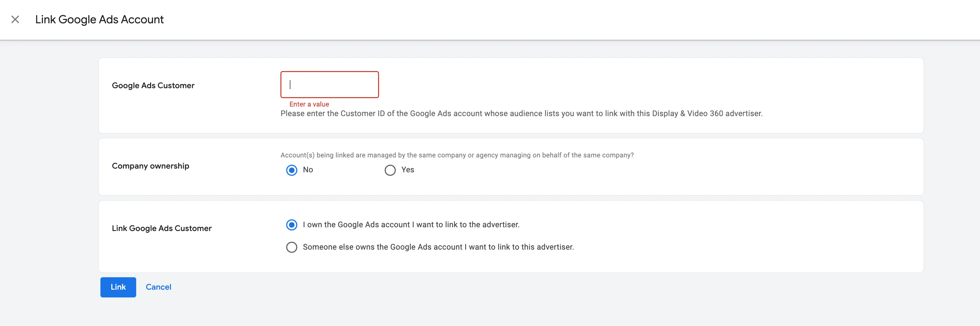Click the 'Enter a value' error message
This screenshot has height=326, width=980.
309,104
